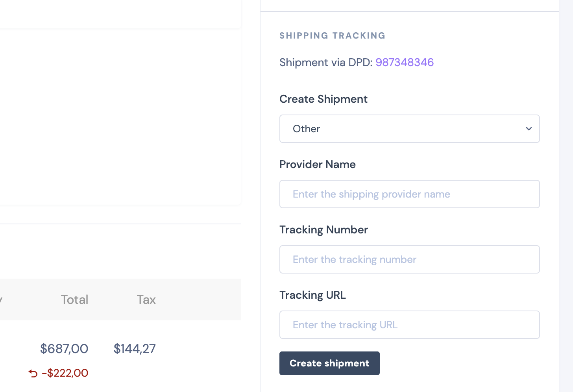
Task: Click the Create Shipment label
Action: pos(323,99)
